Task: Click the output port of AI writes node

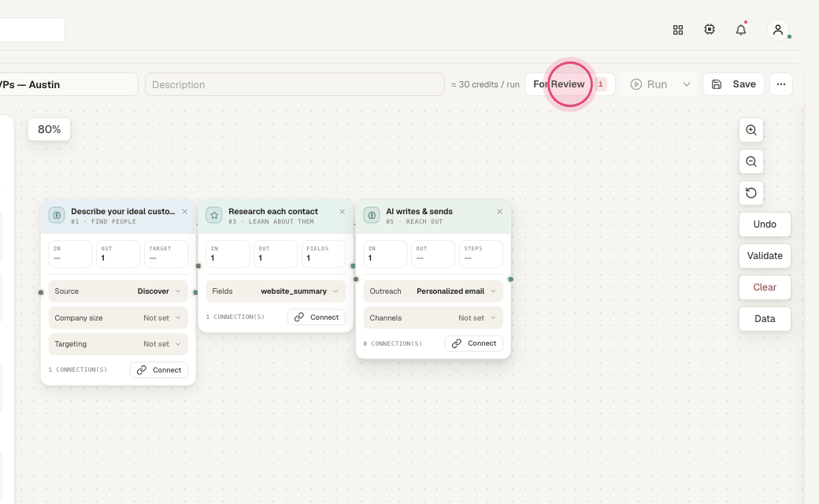Action: [x=510, y=280]
